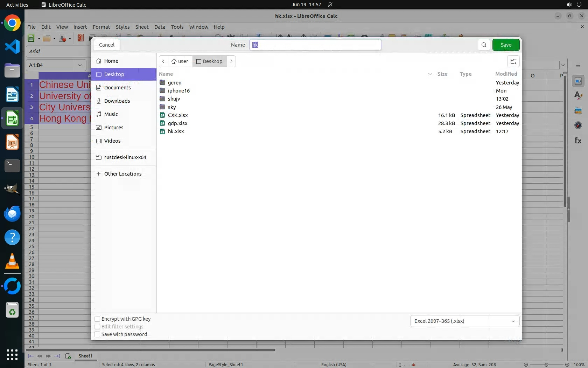Click the green Save button

coord(506,45)
